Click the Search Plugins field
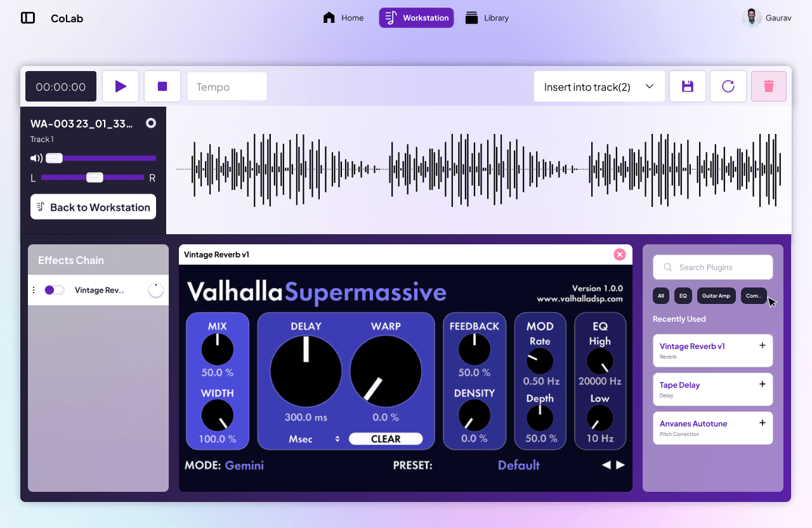 (x=713, y=267)
